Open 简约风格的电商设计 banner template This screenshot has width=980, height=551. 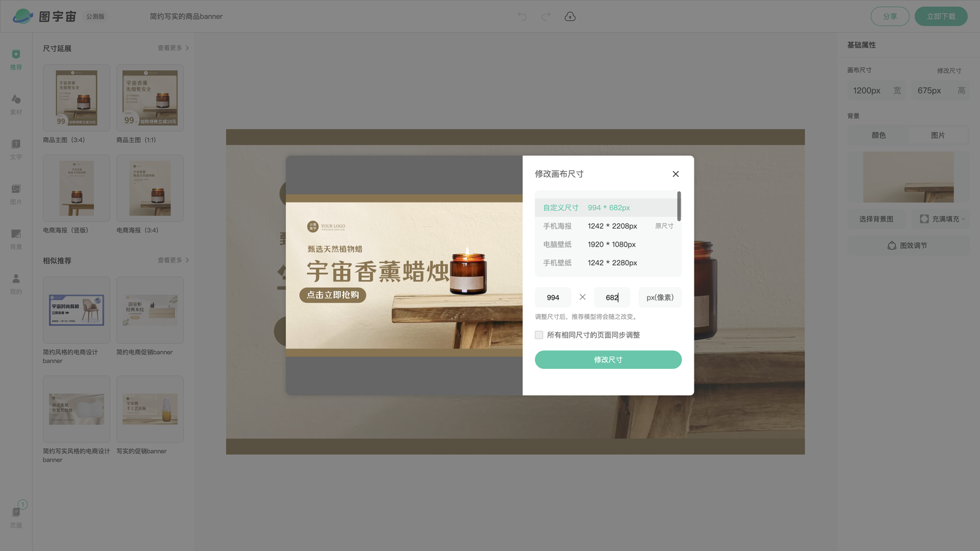click(76, 310)
